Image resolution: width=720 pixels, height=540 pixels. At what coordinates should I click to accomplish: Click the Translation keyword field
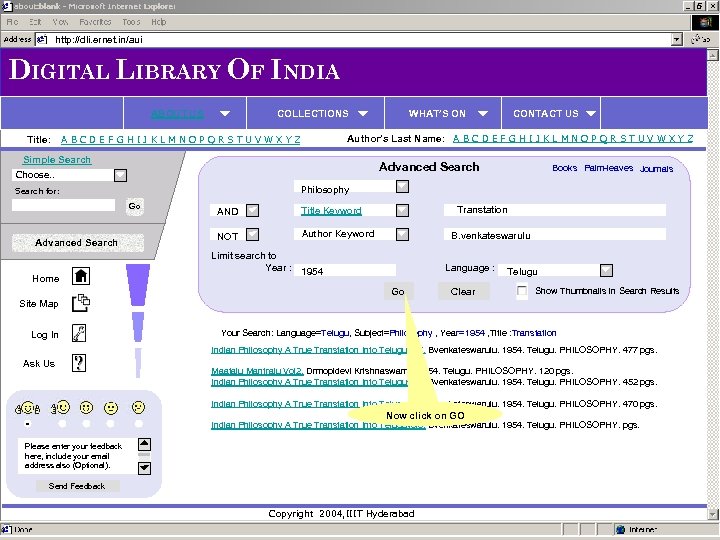click(555, 210)
